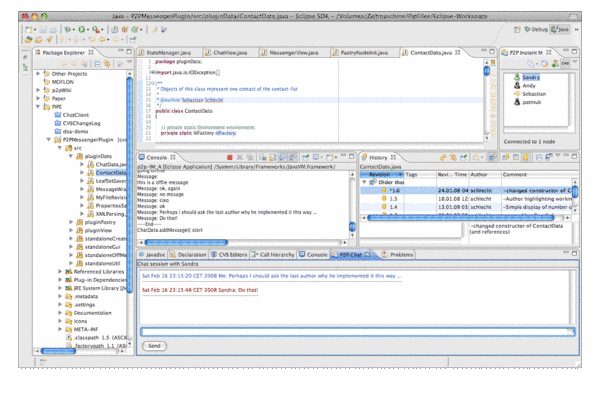The image size is (600, 393).
Task: Toggle Scroll Lock in Console toolbar
Action: [272, 157]
